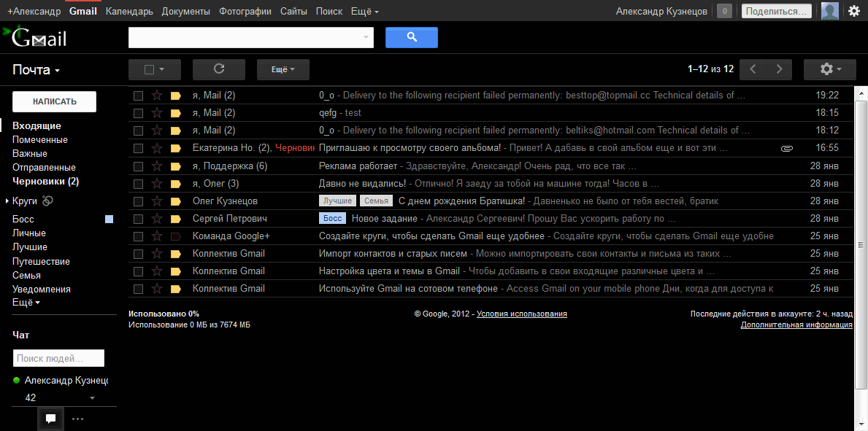Expand Ещё under the labels list
Screen dimensions: 868x431
click(26, 303)
